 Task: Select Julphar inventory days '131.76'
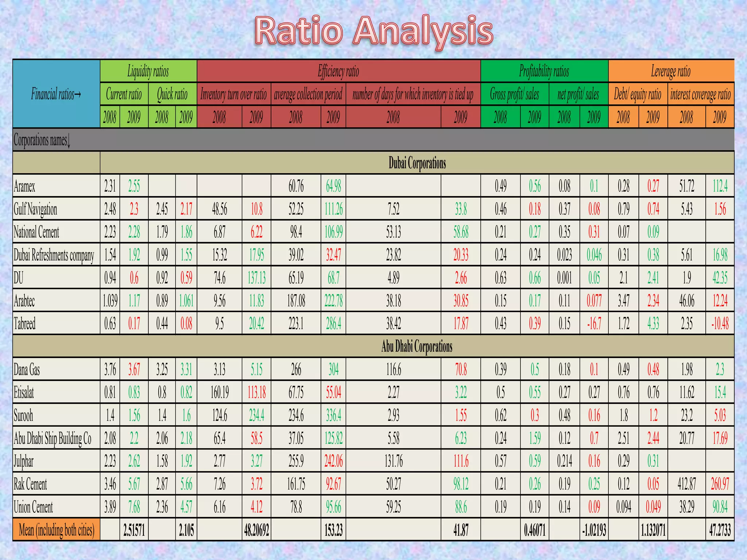394,461
